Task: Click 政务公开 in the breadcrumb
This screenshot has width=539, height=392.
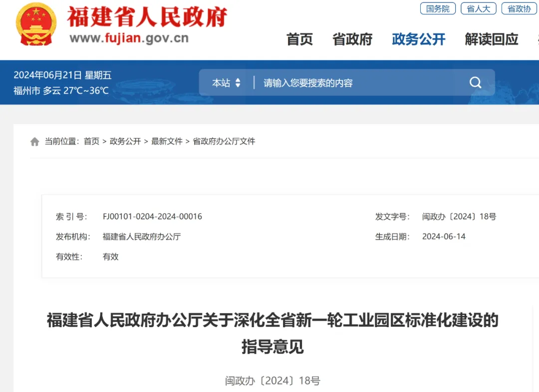Action: coord(125,142)
